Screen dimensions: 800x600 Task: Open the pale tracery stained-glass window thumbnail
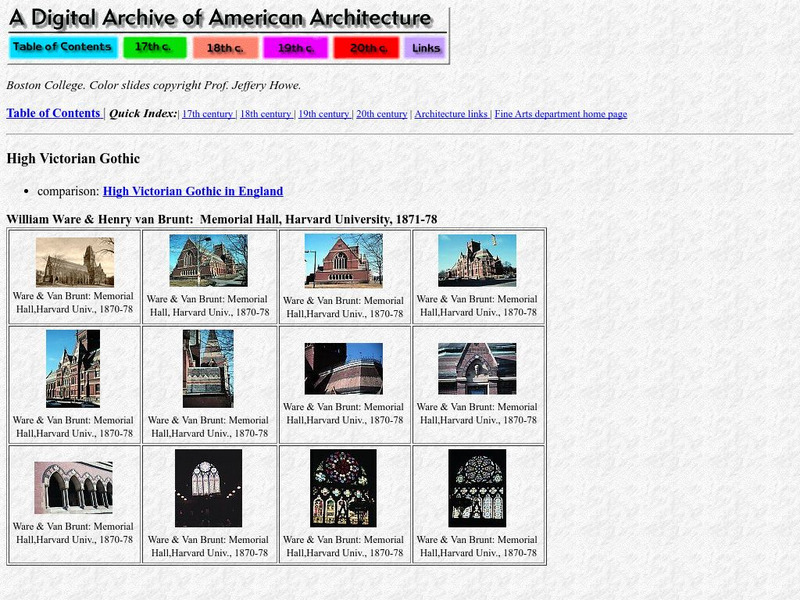[477, 488]
